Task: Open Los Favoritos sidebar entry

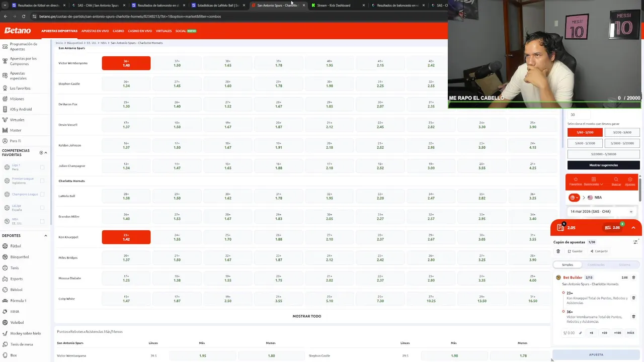Action: click(x=20, y=88)
